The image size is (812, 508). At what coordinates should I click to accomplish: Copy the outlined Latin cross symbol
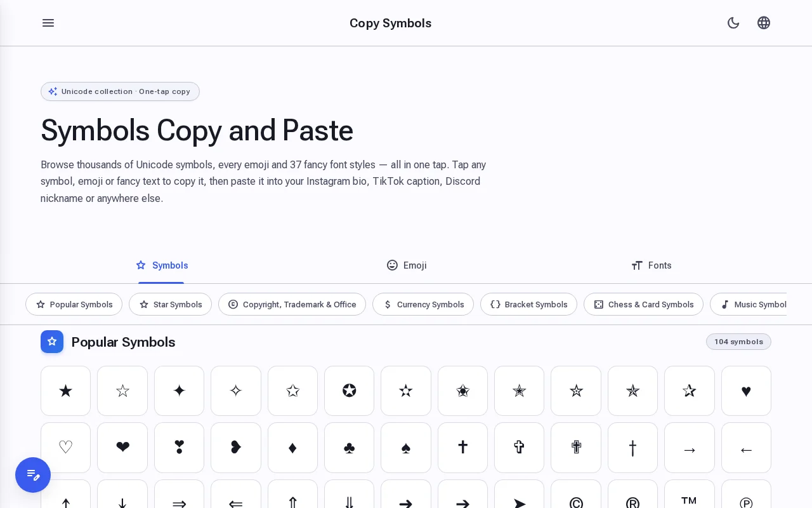click(x=519, y=448)
